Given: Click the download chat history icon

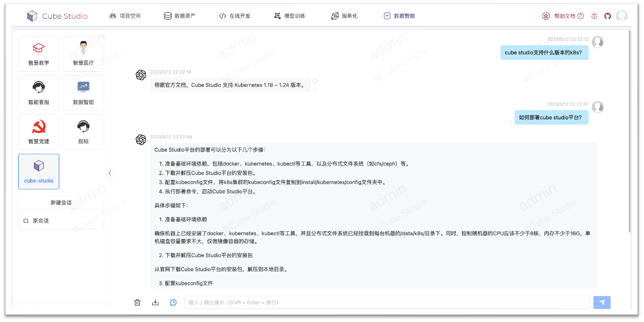Looking at the screenshot, I should click(155, 302).
